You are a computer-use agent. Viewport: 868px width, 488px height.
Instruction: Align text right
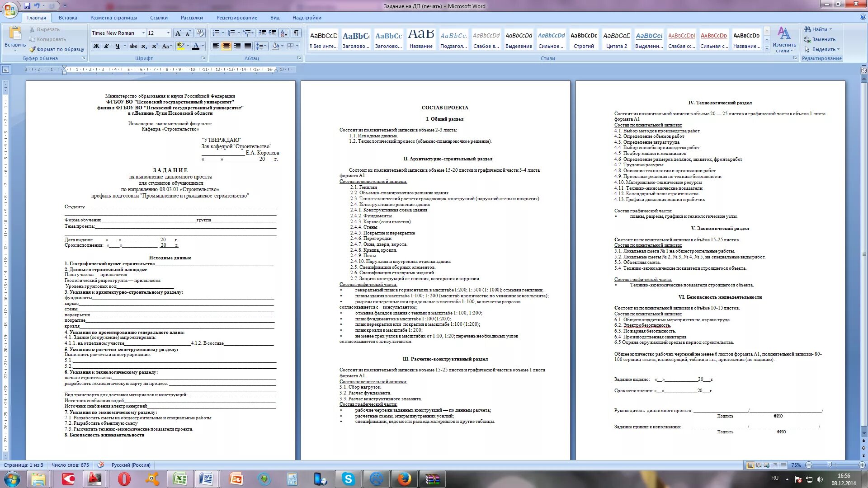point(237,46)
